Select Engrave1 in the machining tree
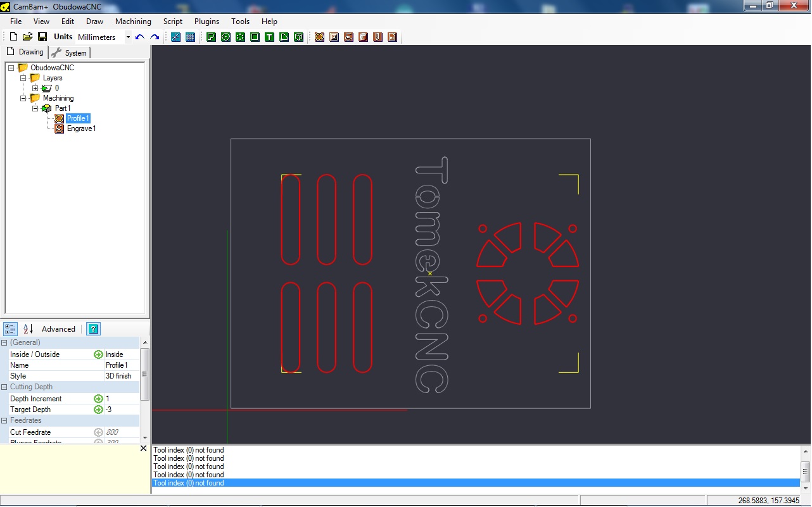Image resolution: width=812 pixels, height=507 pixels. [81, 128]
